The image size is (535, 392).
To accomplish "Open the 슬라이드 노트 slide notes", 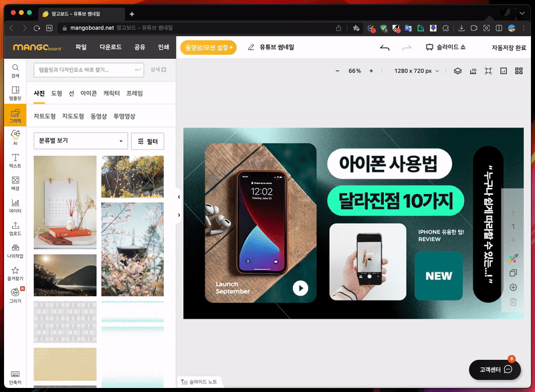I will [199, 382].
